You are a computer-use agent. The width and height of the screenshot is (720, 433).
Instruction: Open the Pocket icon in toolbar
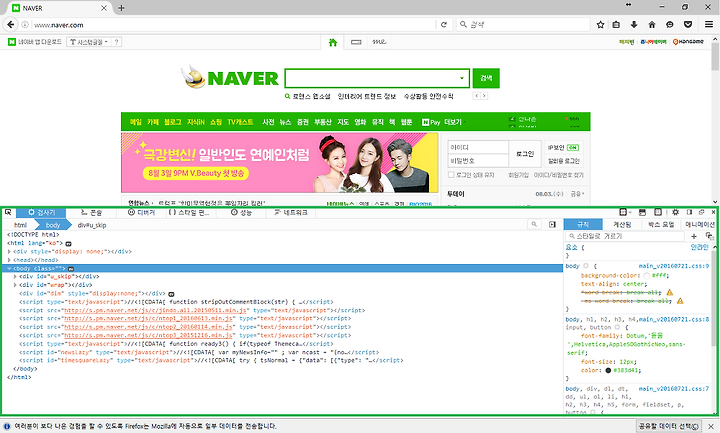(x=688, y=25)
